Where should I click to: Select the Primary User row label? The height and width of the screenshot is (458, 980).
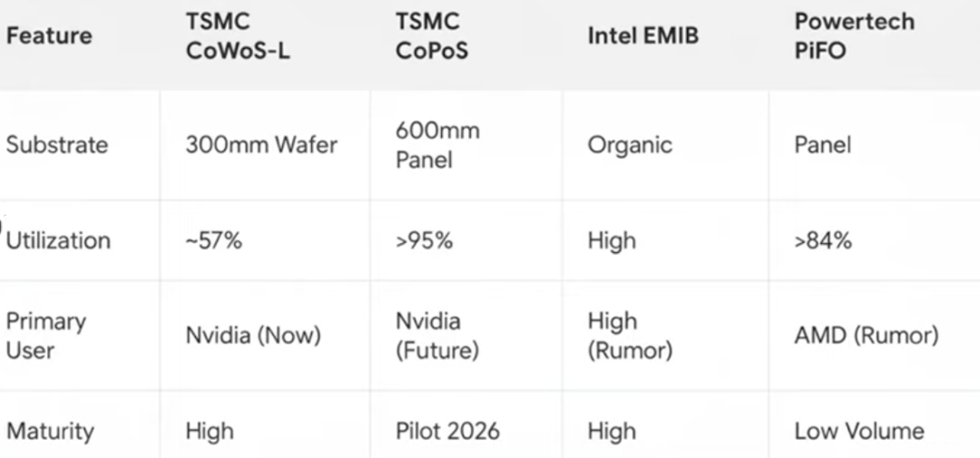click(46, 336)
